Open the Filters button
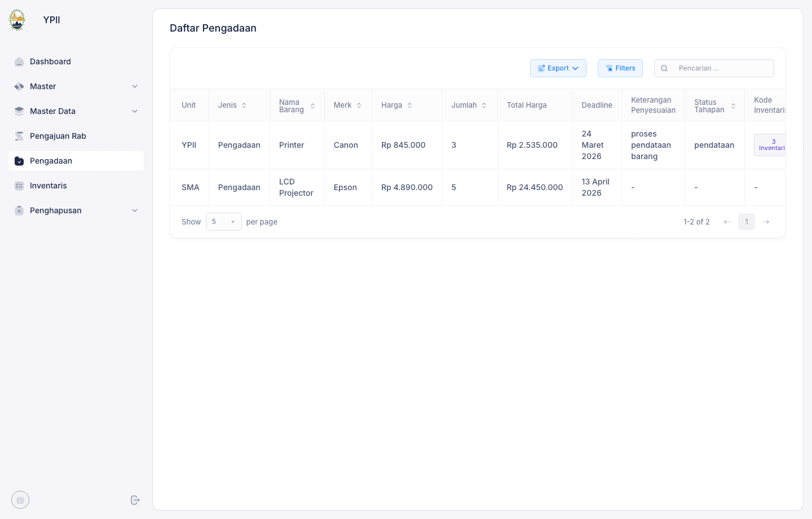 [x=620, y=68]
